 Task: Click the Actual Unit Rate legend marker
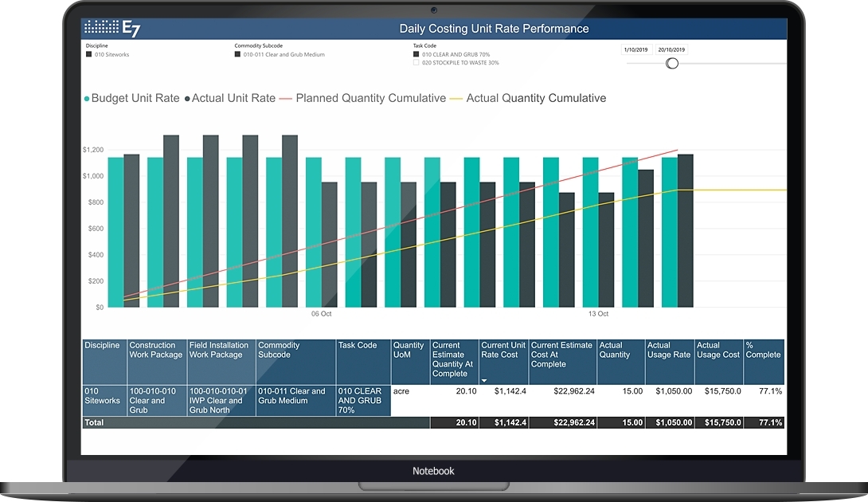187,99
